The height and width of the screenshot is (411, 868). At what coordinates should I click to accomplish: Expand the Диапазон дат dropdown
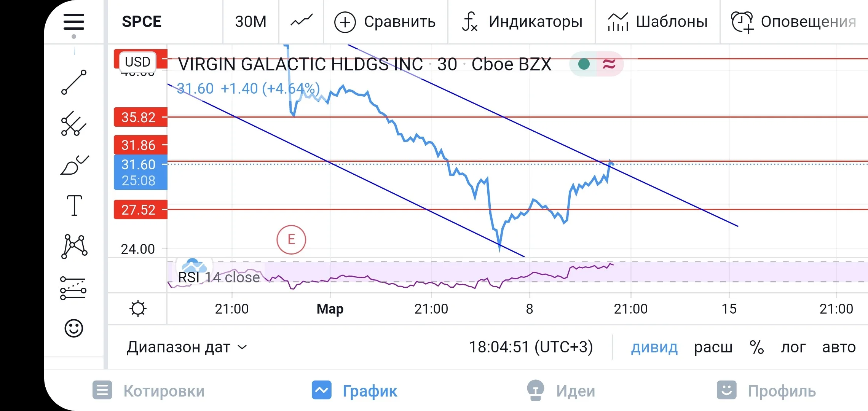(187, 347)
